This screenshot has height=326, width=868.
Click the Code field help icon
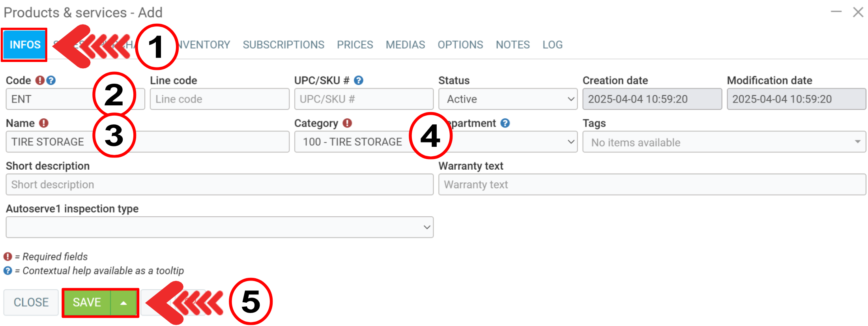pyautogui.click(x=51, y=81)
